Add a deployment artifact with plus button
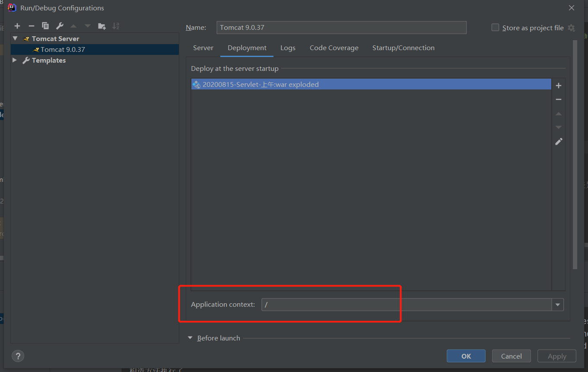Image resolution: width=588 pixels, height=372 pixels. (x=559, y=86)
